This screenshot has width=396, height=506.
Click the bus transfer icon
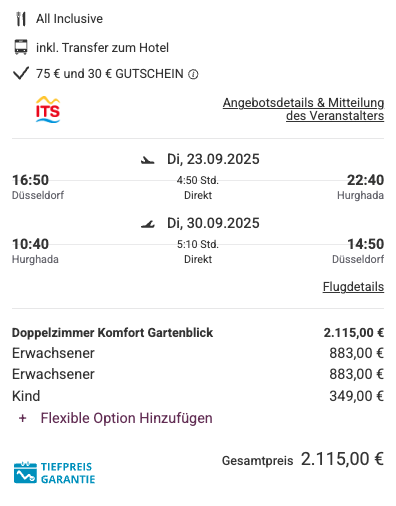tap(21, 47)
